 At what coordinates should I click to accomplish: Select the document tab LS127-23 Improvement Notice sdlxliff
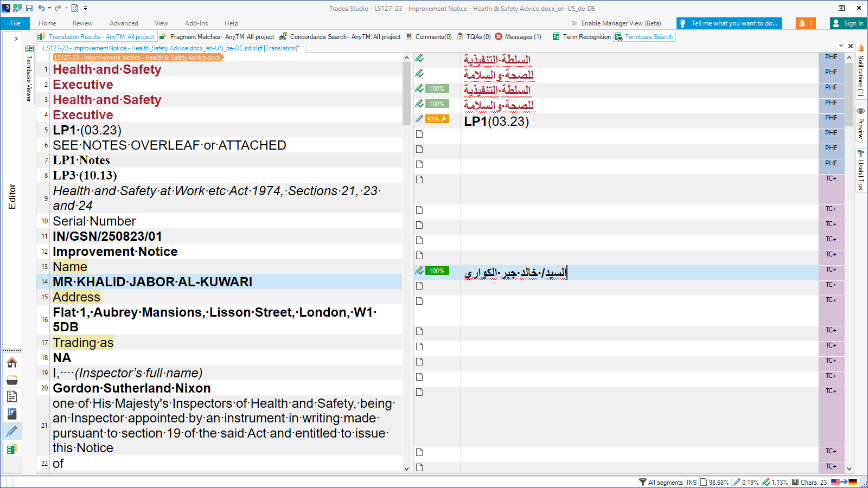[171, 48]
